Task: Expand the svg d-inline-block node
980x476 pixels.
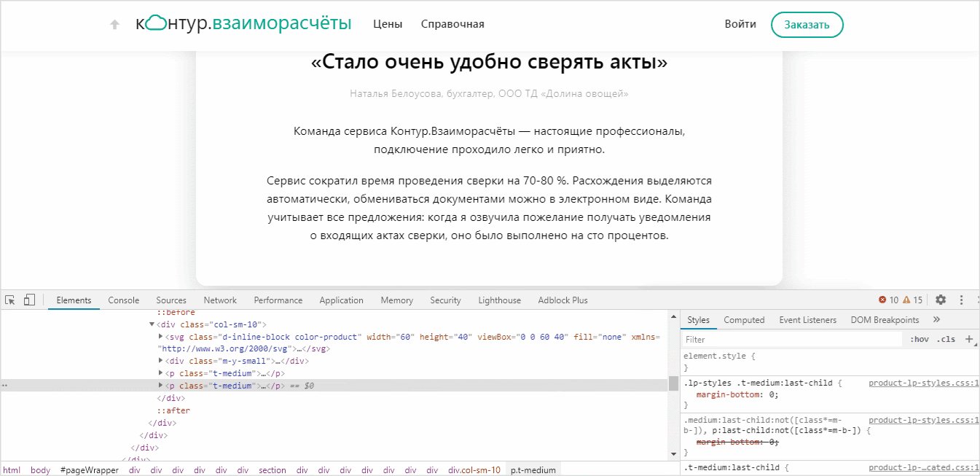Action: (161, 337)
